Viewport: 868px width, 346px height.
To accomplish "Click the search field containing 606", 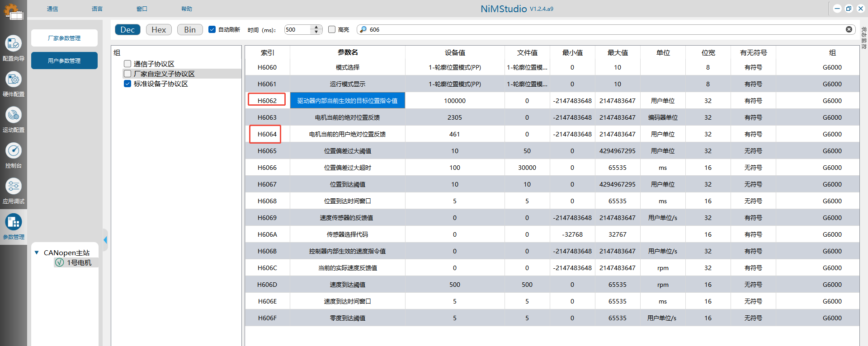I will point(606,29).
